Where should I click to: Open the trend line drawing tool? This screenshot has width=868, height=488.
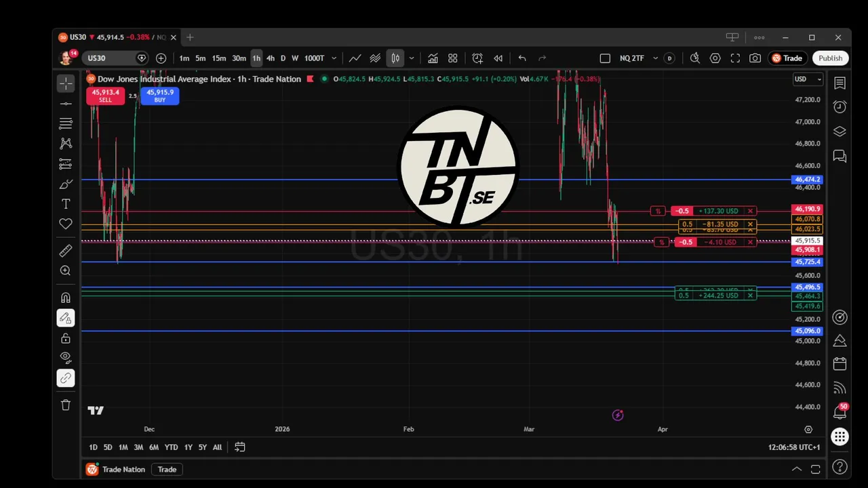pos(66,104)
